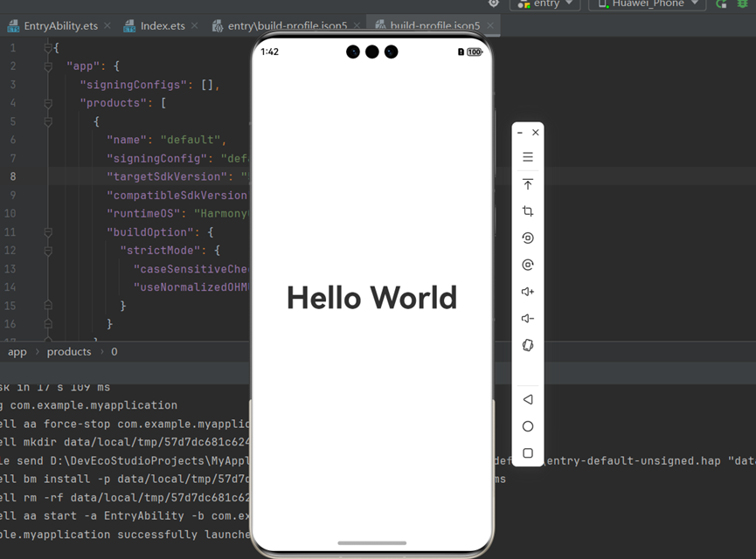Open the emulator toolbar hamburger menu
This screenshot has width=756, height=559.
pyautogui.click(x=528, y=157)
